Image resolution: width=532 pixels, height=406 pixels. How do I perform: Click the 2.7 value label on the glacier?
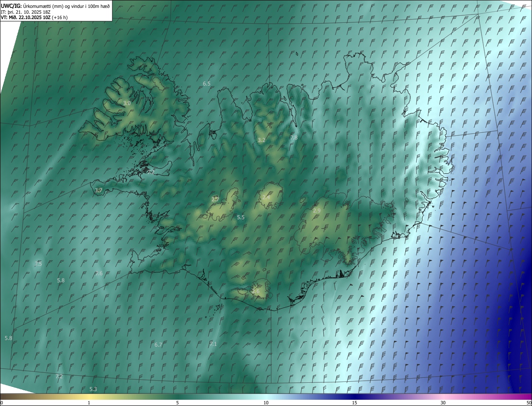(215, 199)
